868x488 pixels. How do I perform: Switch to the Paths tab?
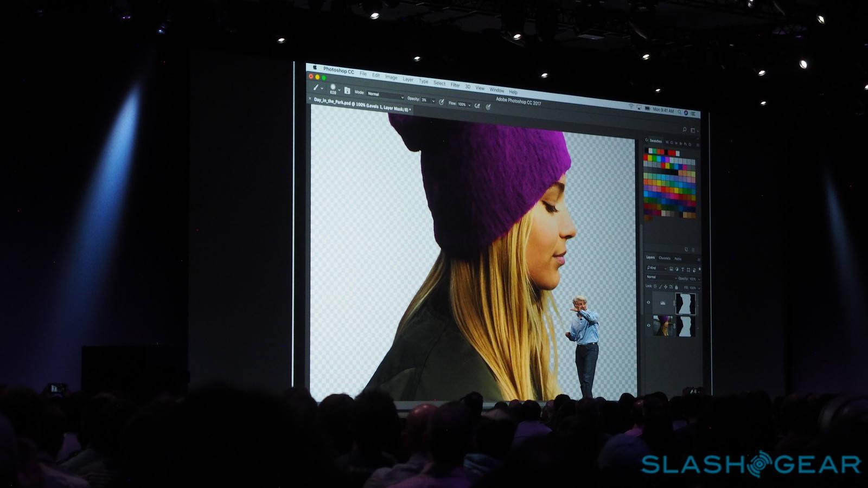(x=678, y=259)
